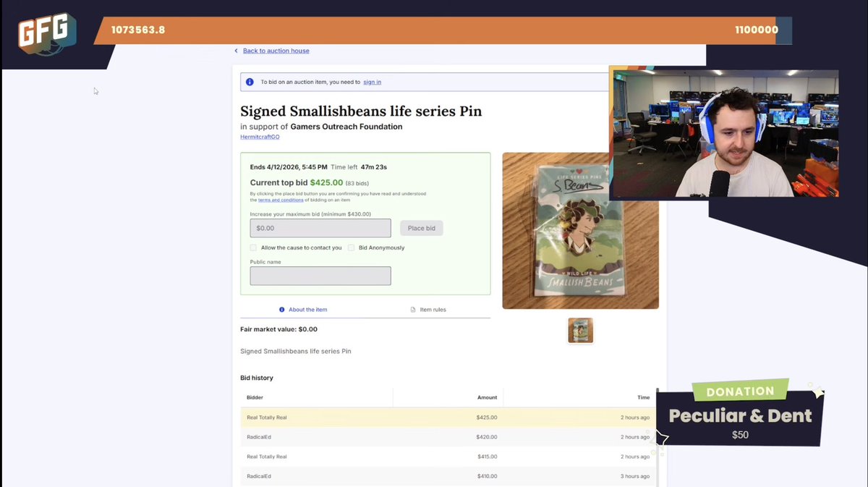Click the Time column header
This screenshot has width=868, height=487.
point(643,397)
